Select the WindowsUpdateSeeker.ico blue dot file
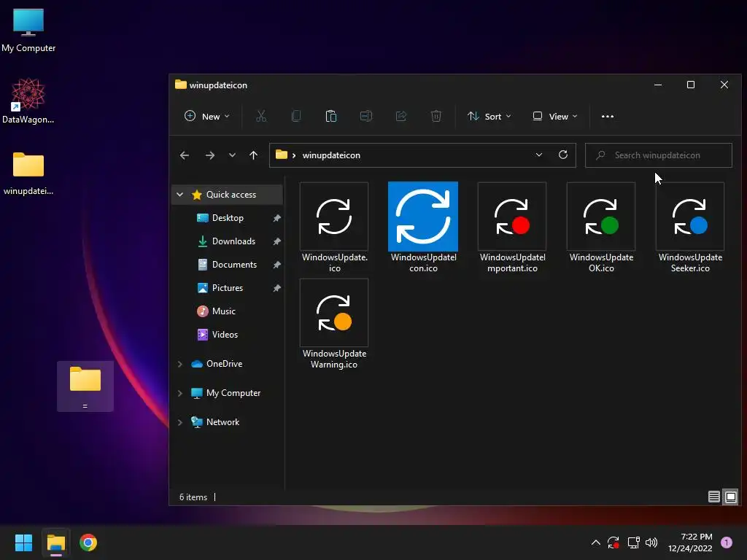 coord(690,227)
